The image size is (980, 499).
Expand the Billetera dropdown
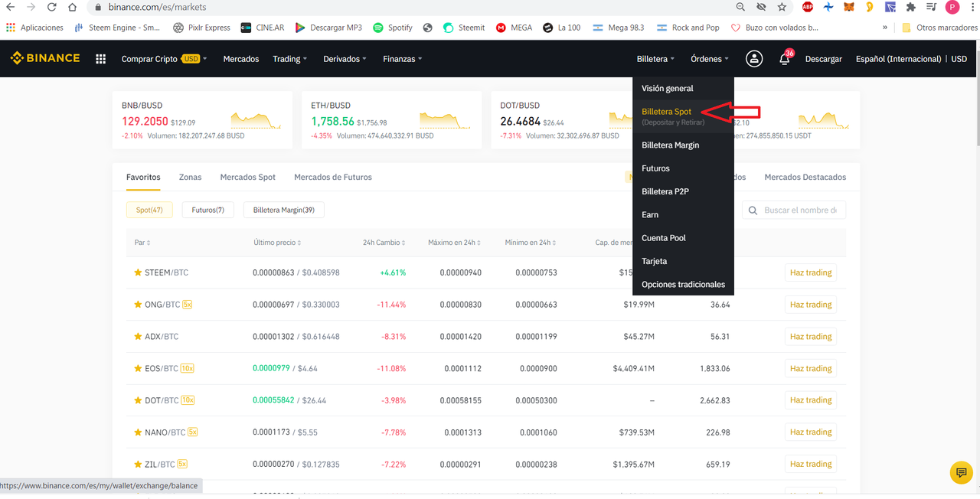click(x=655, y=59)
